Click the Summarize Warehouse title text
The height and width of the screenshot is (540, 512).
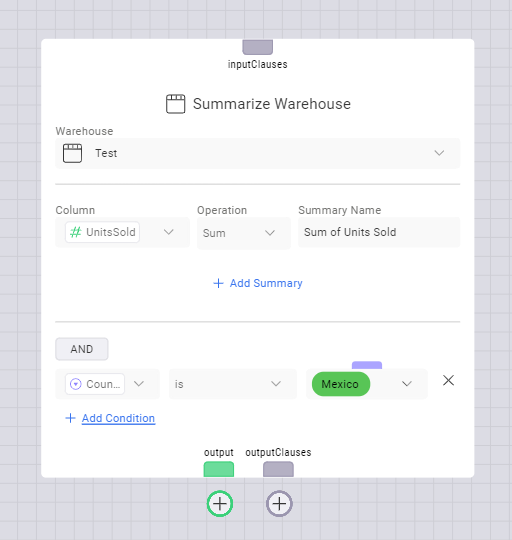point(272,104)
